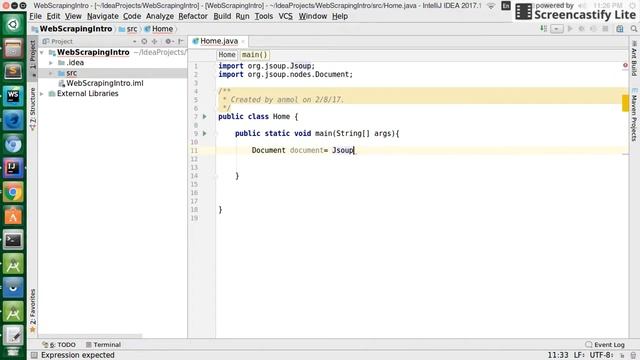Open the VCS menu
Image resolution: width=640 pixels, height=360 pixels.
(x=285, y=16)
